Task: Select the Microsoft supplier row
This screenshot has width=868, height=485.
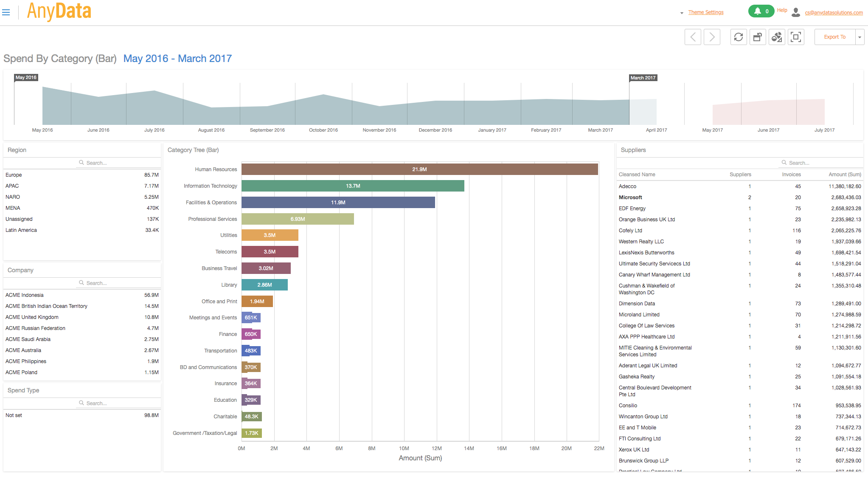Action: click(740, 197)
